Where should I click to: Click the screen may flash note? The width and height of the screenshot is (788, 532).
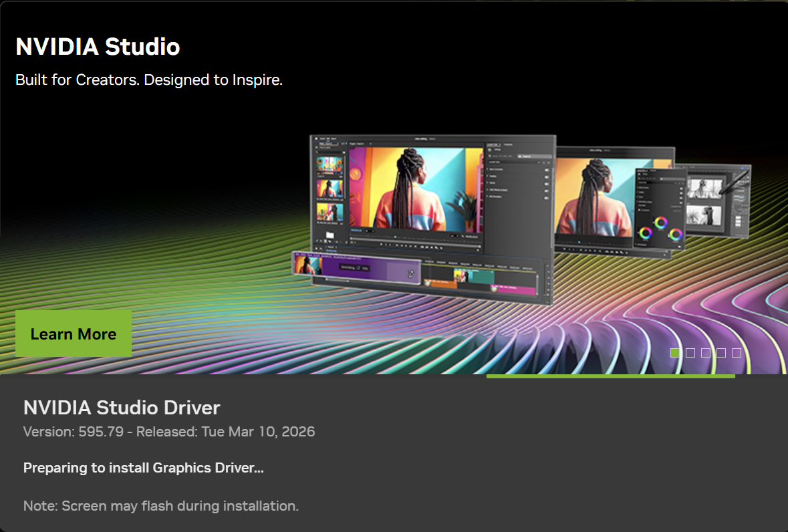pos(161,506)
